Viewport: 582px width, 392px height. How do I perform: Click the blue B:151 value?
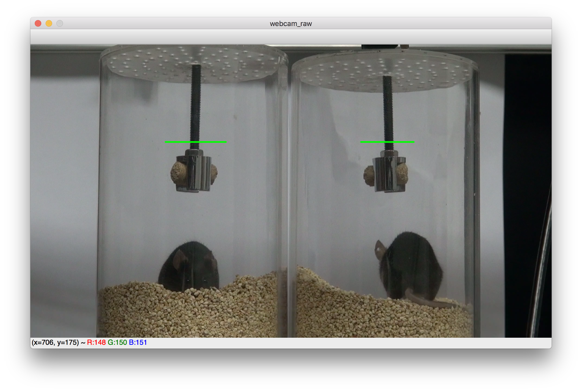138,343
